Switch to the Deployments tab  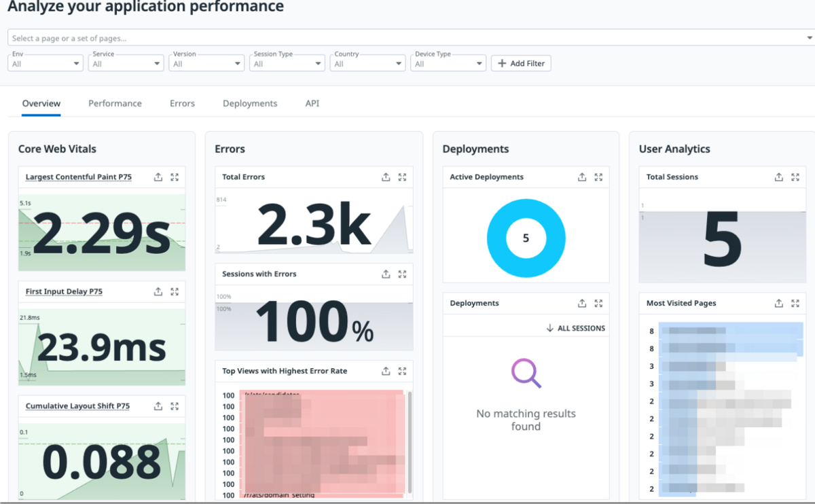click(250, 104)
